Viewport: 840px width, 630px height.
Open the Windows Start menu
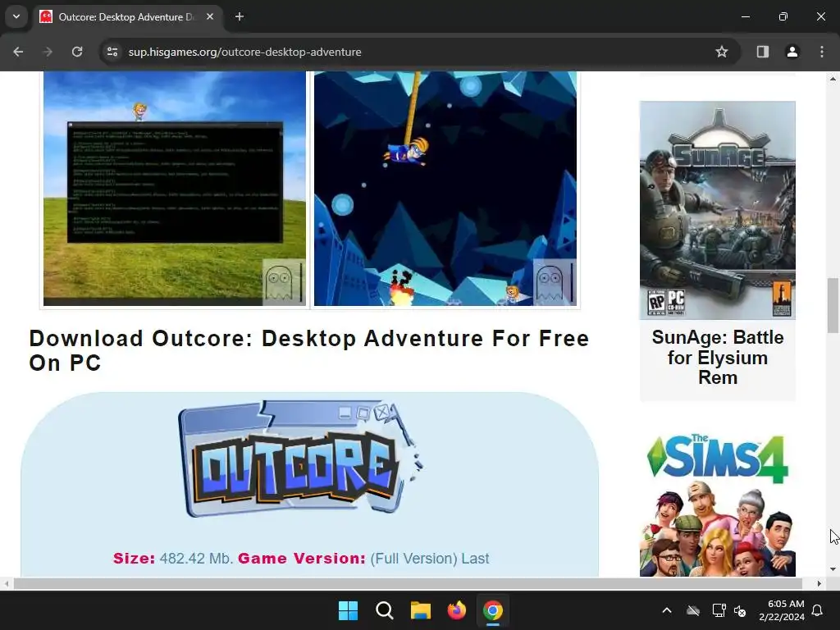coord(348,610)
